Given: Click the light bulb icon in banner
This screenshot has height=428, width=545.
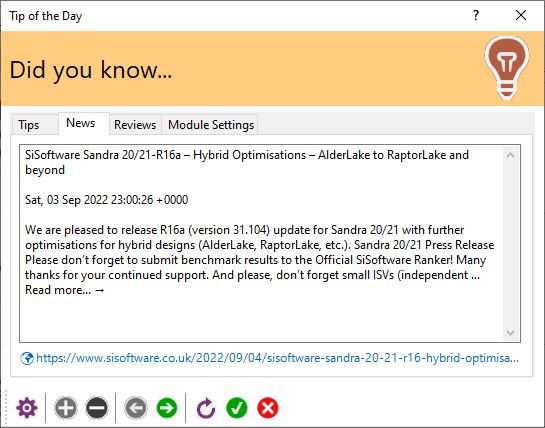Looking at the screenshot, I should pyautogui.click(x=507, y=67).
